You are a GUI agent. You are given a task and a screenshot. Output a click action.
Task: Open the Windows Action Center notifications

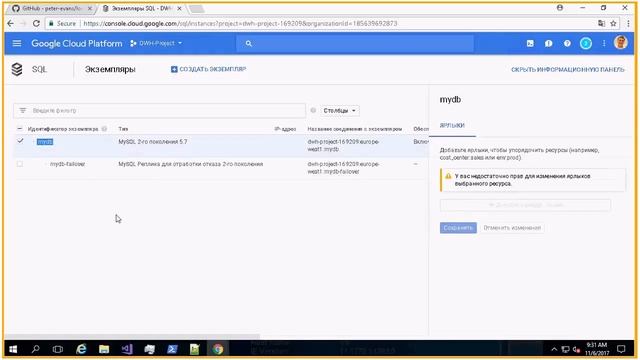click(x=621, y=349)
